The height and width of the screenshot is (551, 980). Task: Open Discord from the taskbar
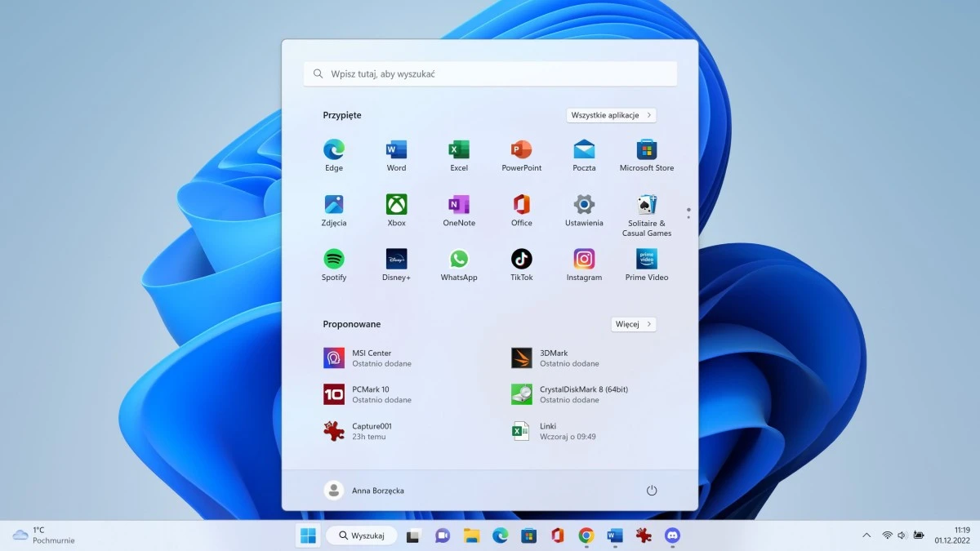(x=671, y=535)
